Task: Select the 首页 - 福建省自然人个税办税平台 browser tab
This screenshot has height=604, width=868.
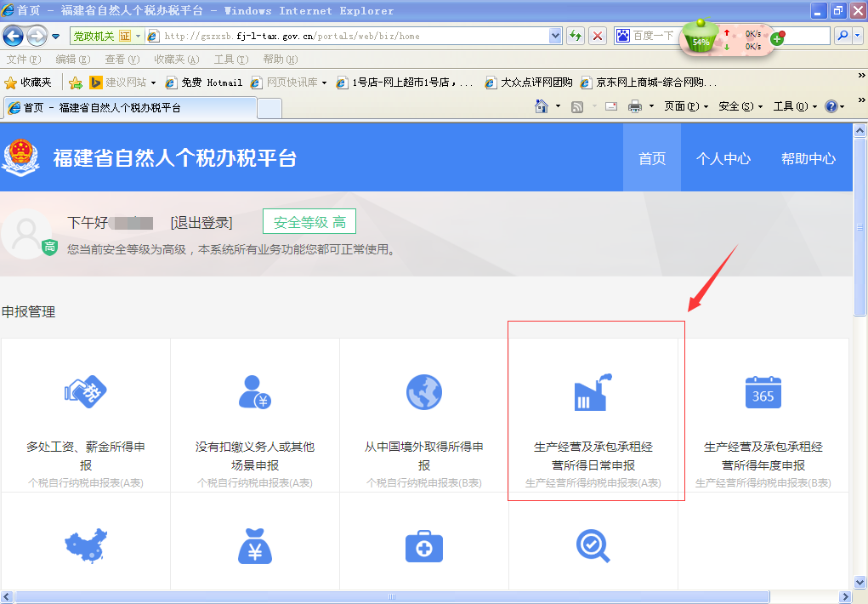Action: [x=131, y=107]
